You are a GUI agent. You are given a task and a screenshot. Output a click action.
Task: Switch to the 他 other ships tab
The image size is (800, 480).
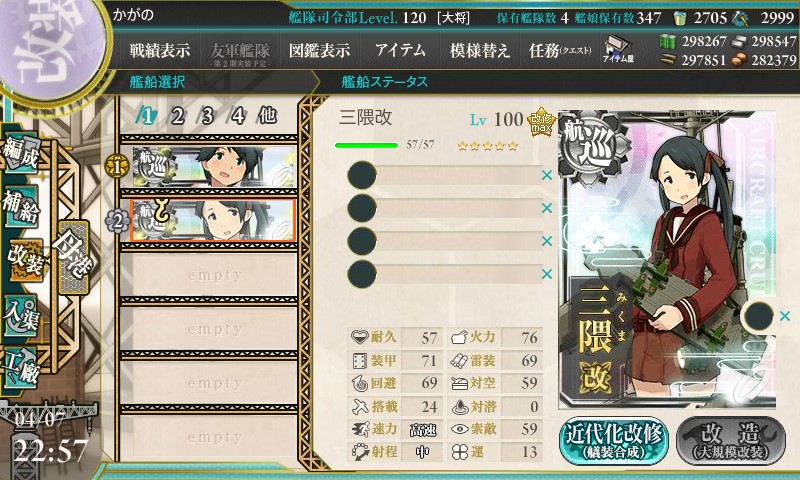267,116
